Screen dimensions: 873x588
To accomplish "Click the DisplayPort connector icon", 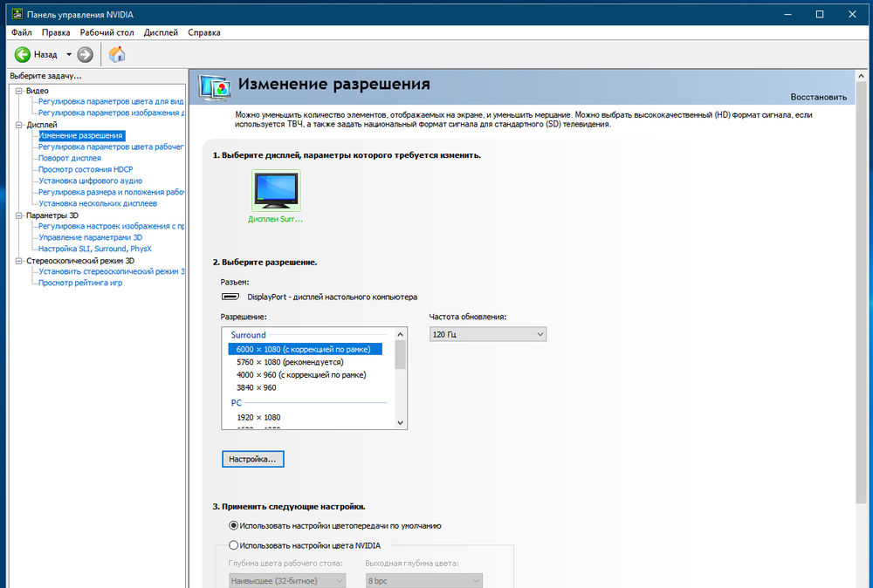I will [x=230, y=297].
